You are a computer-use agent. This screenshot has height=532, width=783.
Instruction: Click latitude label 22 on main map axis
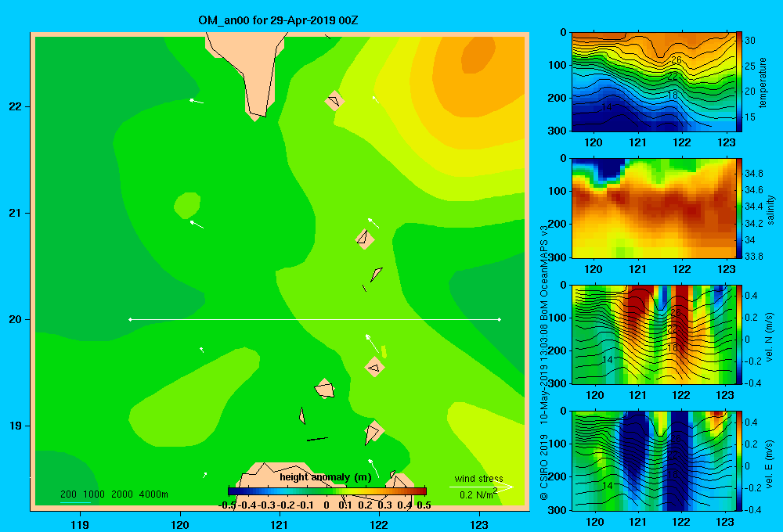(16, 106)
